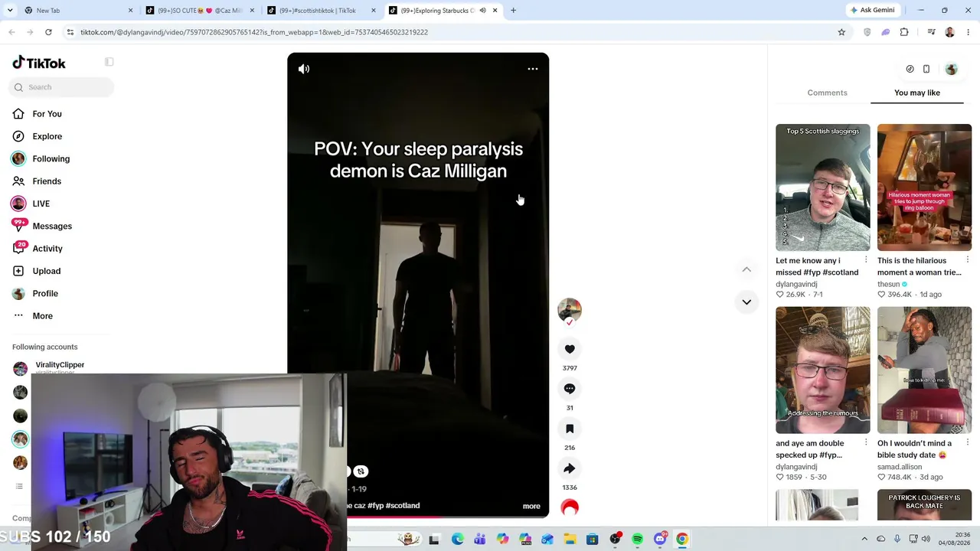Open the video's three-dot options menu
The width and height of the screenshot is (980, 551).
533,69
